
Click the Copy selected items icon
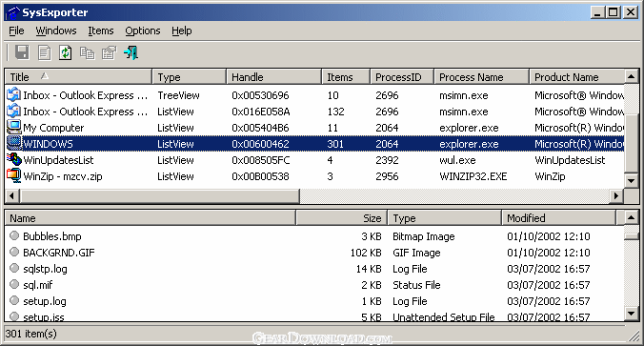pyautogui.click(x=87, y=52)
